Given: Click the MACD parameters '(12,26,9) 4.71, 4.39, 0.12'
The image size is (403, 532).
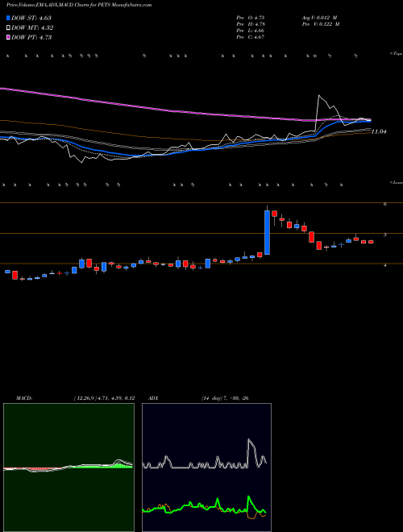Looking at the screenshot, I should tap(104, 398).
